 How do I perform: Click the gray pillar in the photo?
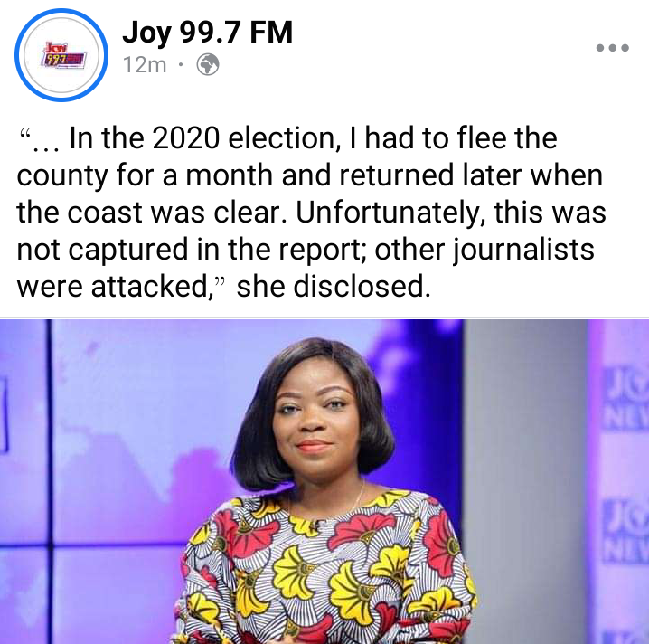click(x=526, y=480)
